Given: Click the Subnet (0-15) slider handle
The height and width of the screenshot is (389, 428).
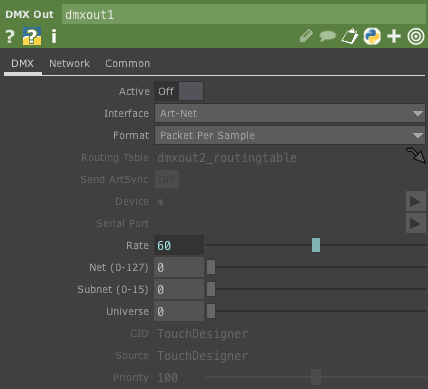Looking at the screenshot, I should click(x=211, y=289).
